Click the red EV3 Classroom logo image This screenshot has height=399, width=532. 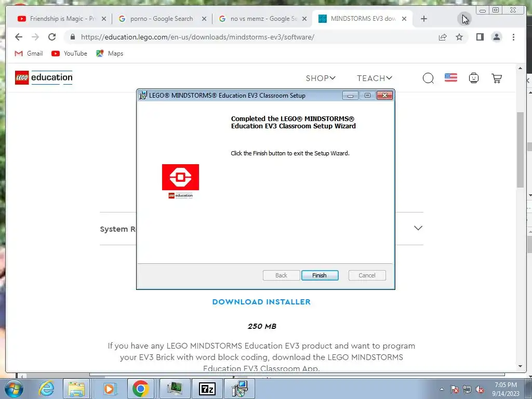180,178
